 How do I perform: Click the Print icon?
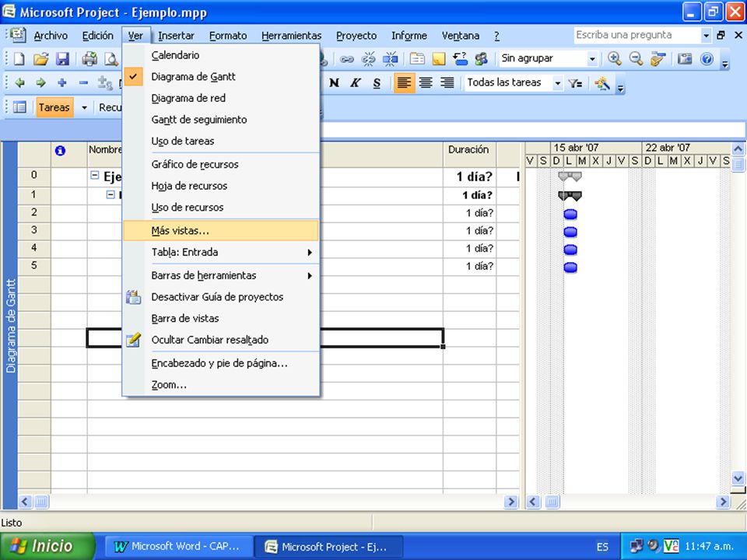point(89,58)
